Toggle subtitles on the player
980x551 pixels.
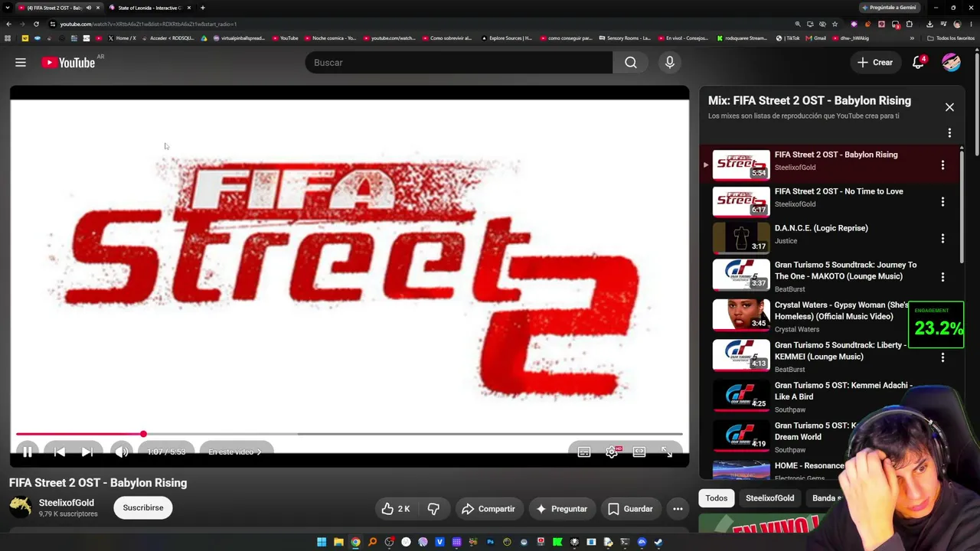click(584, 452)
